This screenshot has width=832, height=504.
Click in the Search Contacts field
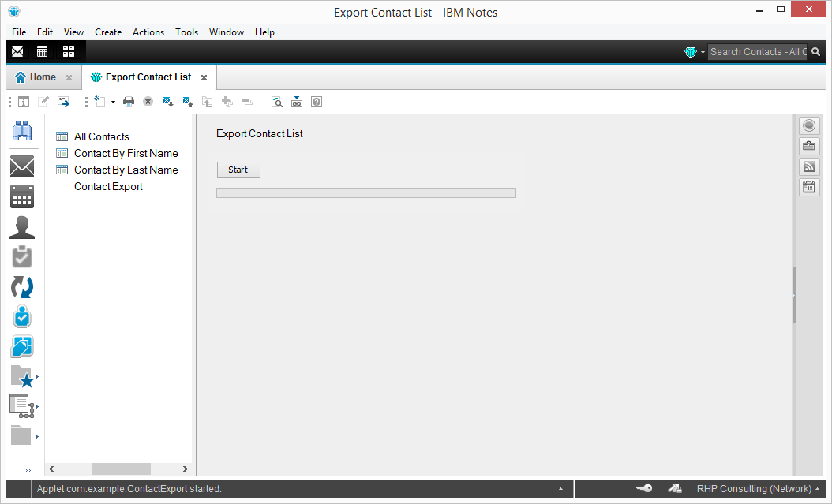757,52
